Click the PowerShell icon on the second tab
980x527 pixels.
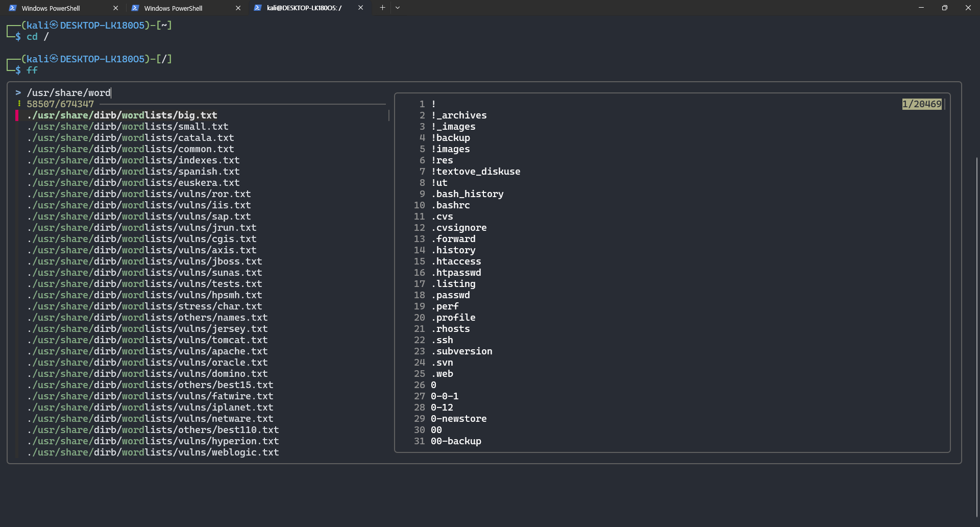135,8
